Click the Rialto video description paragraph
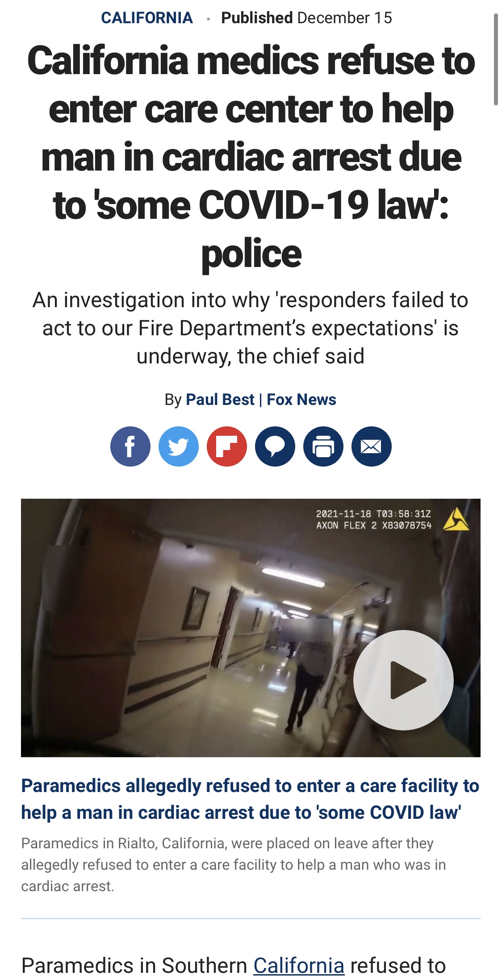This screenshot has width=502, height=980. click(x=234, y=865)
